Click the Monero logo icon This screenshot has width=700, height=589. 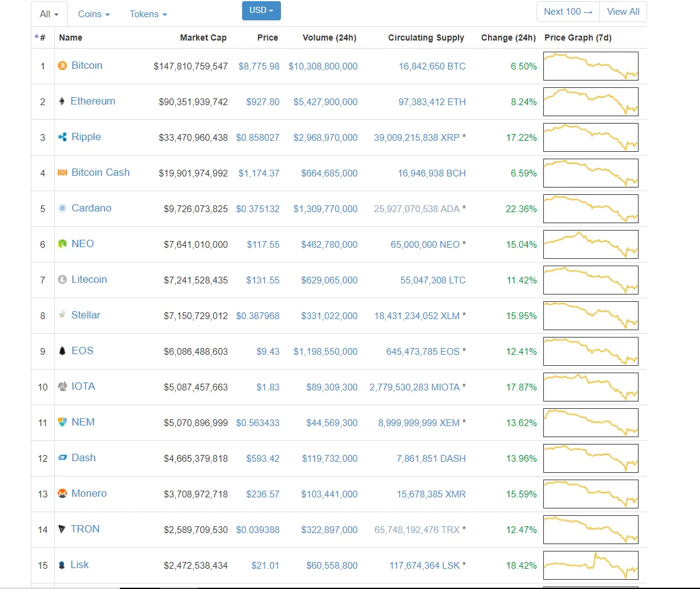tap(63, 493)
